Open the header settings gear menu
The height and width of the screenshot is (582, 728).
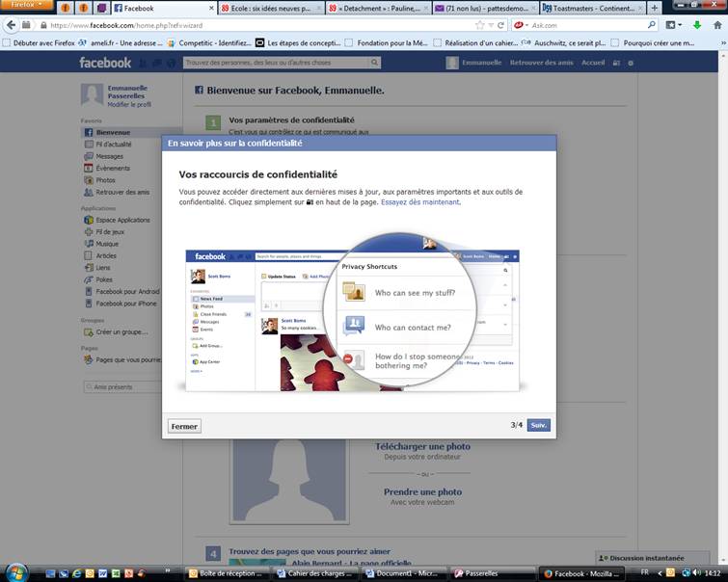(x=631, y=63)
